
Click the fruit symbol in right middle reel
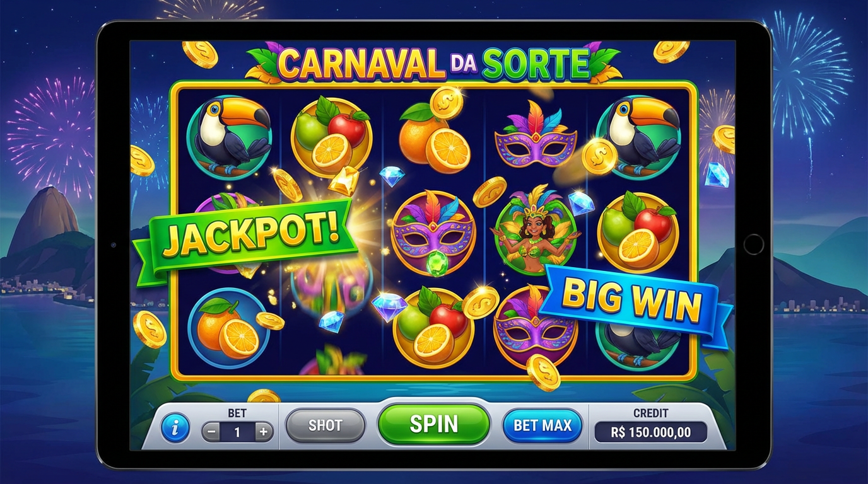click(638, 232)
